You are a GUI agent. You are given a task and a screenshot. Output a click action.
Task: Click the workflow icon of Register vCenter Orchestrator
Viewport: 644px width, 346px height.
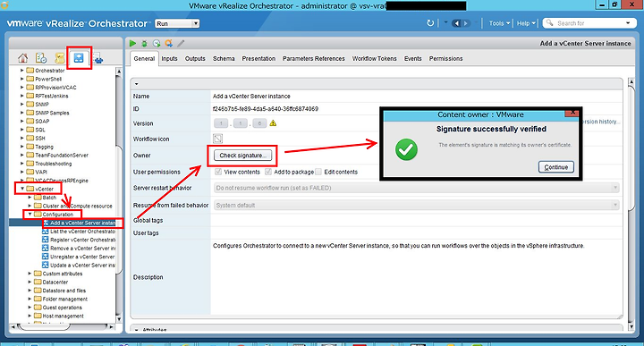[x=46, y=240]
